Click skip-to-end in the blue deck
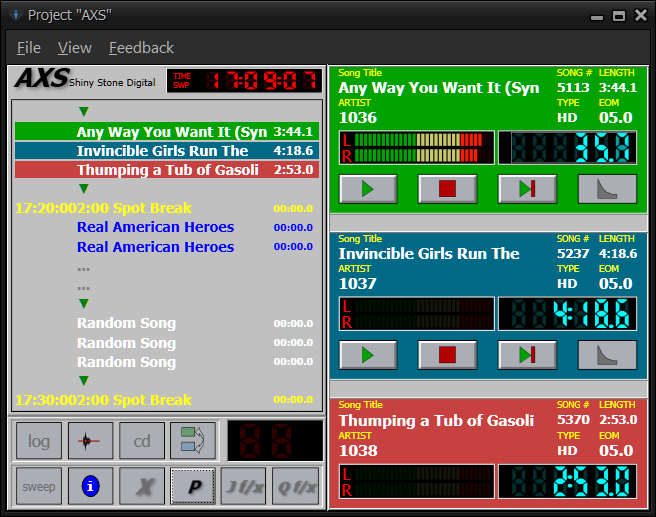This screenshot has height=517, width=656. [x=527, y=355]
